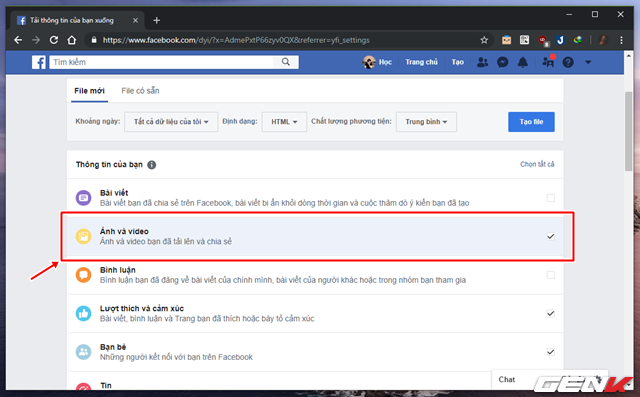Open Định dạng HTML dropdown
640x397 pixels.
284,122
